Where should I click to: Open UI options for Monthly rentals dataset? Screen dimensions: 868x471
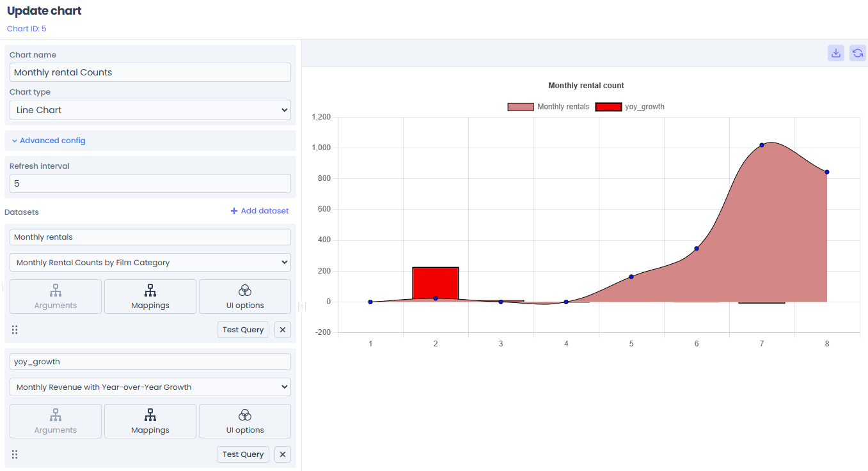244,297
